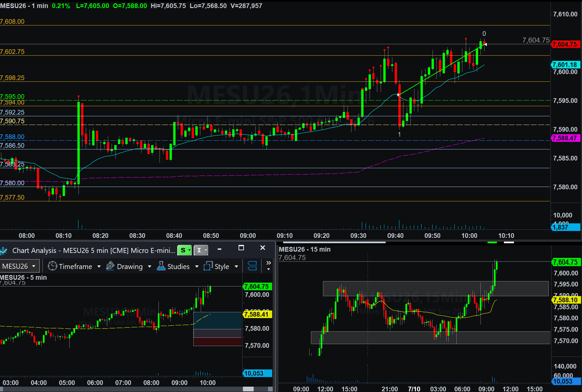Click the blue 10,053 volume marker on 15 min chart

point(566,381)
